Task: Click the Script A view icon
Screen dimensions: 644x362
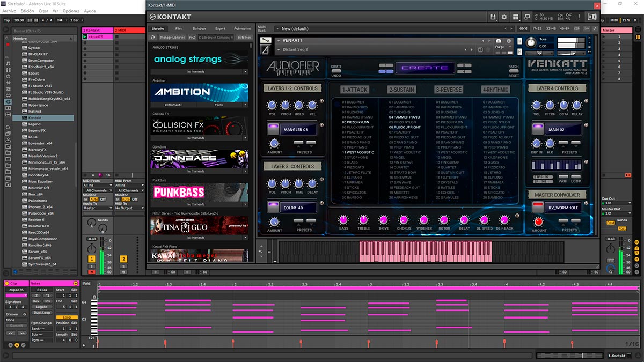Action: (265, 49)
